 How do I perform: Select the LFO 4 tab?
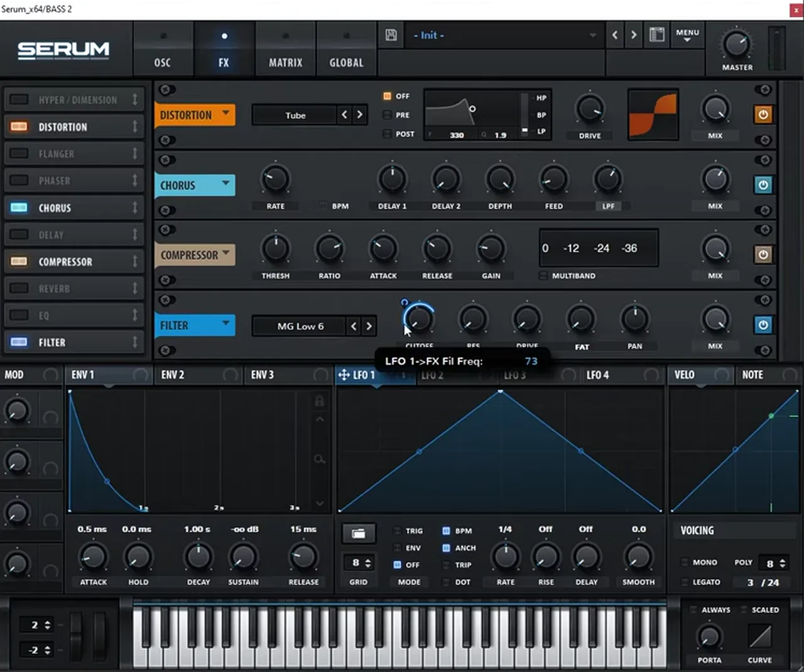pyautogui.click(x=622, y=375)
